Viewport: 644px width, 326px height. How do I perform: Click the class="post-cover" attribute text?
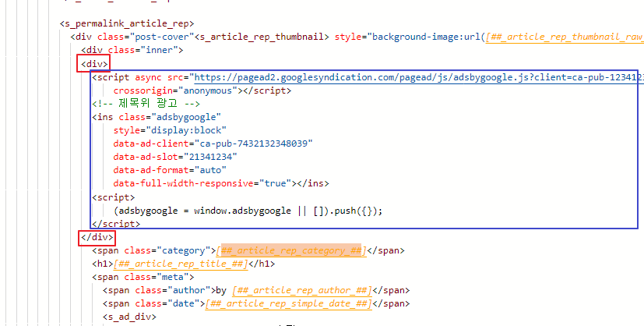coord(146,37)
